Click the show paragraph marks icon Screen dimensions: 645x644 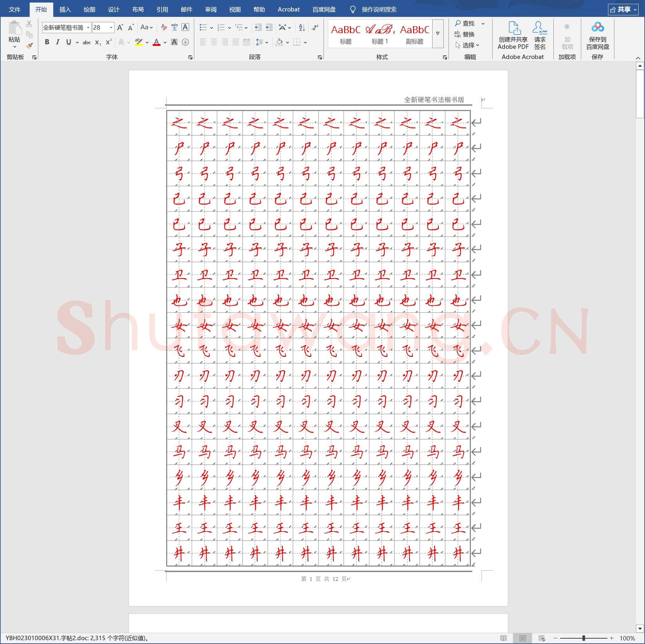click(x=315, y=28)
